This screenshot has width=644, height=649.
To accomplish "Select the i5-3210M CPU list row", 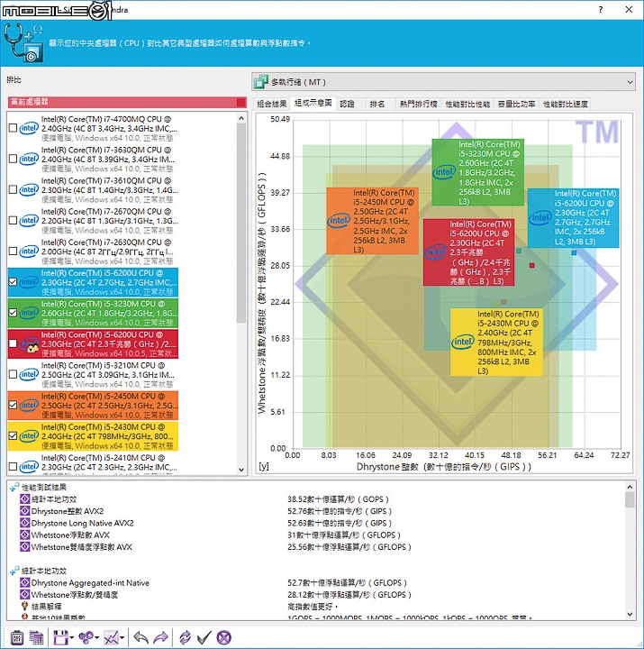I will coord(93,375).
